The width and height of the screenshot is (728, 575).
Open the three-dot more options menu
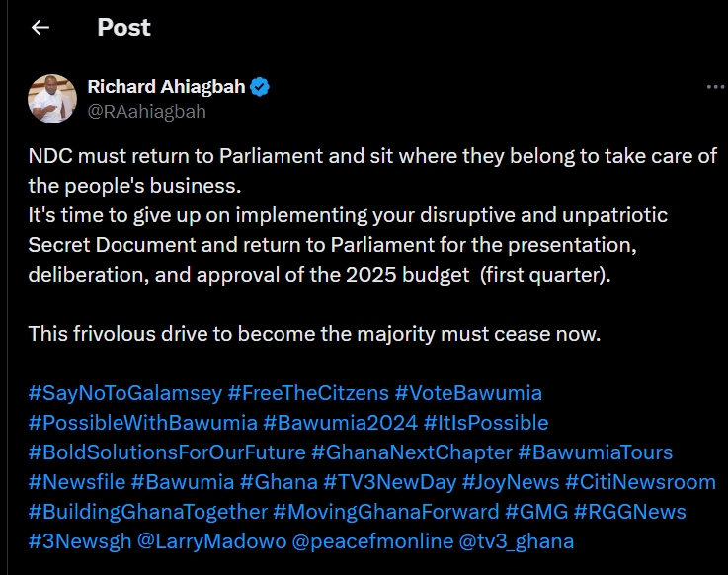click(716, 87)
